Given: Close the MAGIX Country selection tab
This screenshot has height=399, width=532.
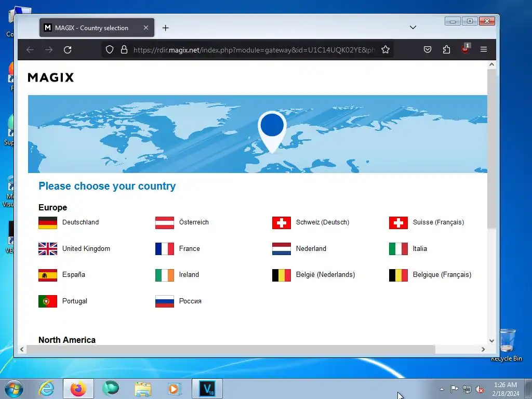Looking at the screenshot, I should click(x=146, y=28).
